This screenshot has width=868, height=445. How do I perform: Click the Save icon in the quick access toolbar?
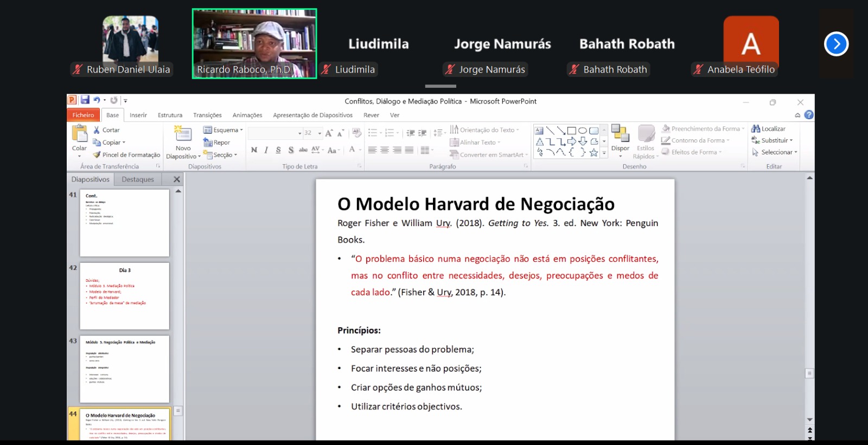[85, 100]
